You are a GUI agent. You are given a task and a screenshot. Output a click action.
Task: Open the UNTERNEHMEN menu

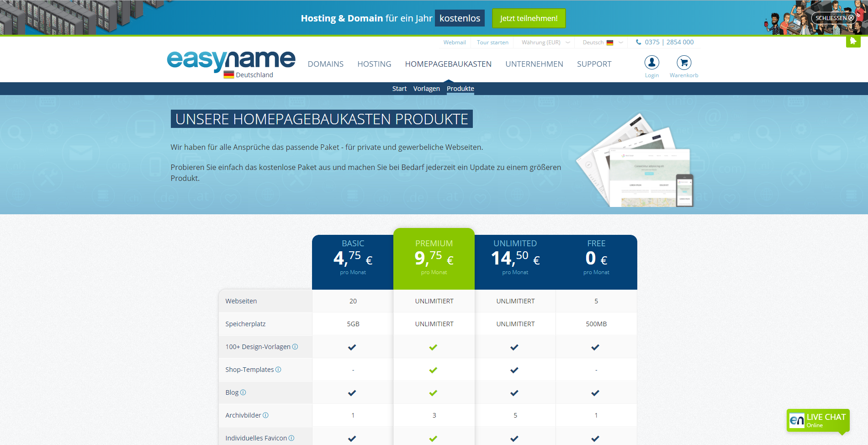[534, 64]
